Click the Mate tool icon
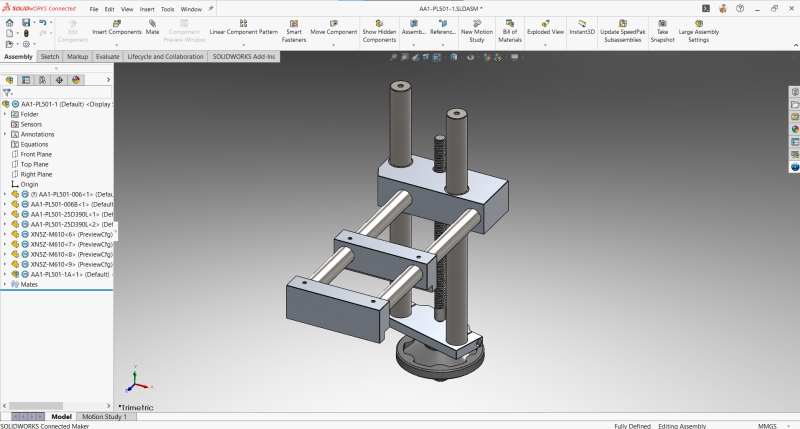Viewport: 800px width, 429px height. 153,24
